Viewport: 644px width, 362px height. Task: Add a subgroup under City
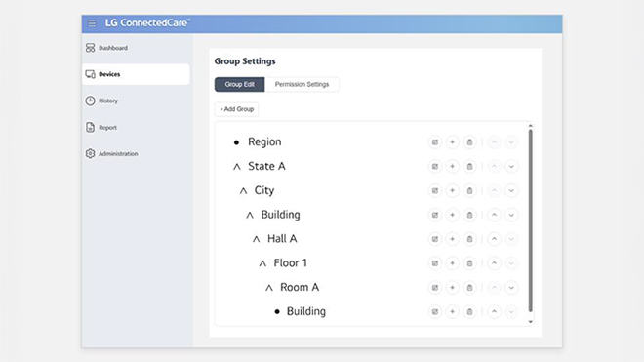[x=452, y=190]
